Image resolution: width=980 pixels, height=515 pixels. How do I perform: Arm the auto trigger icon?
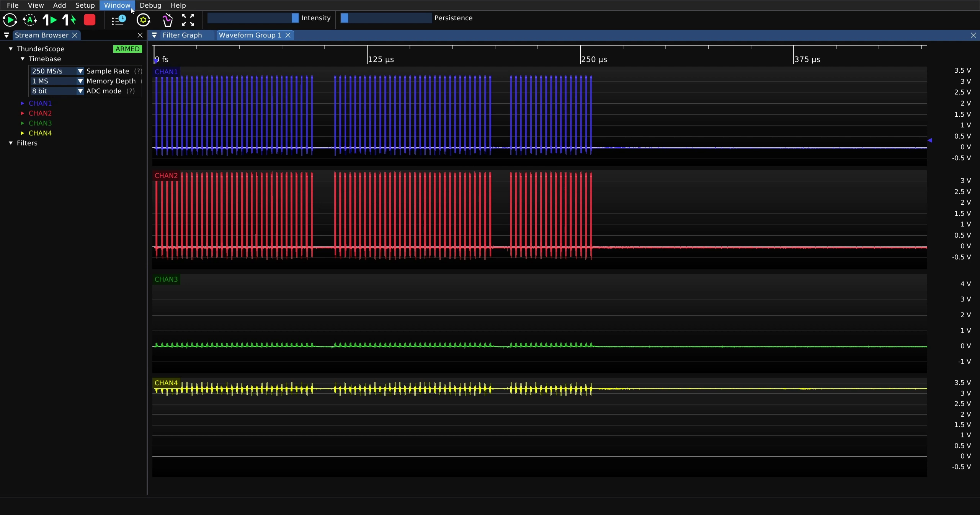point(30,20)
